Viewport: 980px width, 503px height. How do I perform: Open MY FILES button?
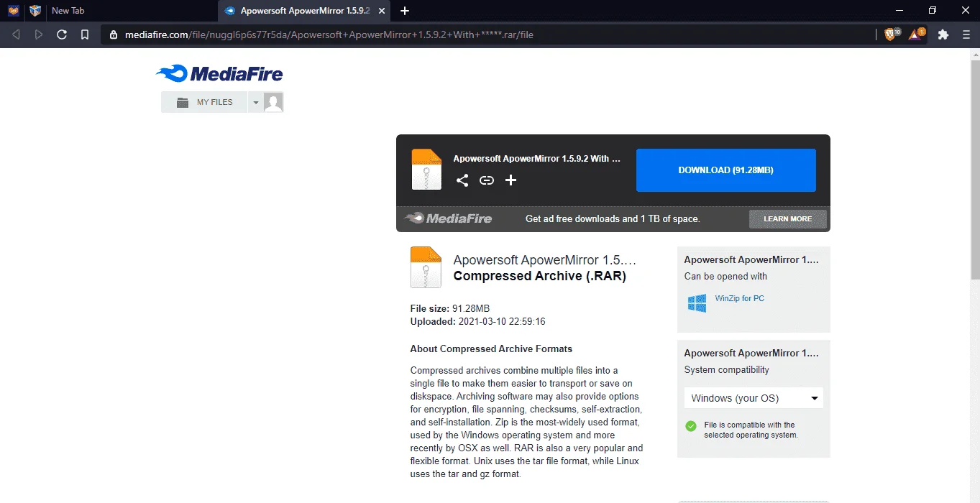coord(204,102)
